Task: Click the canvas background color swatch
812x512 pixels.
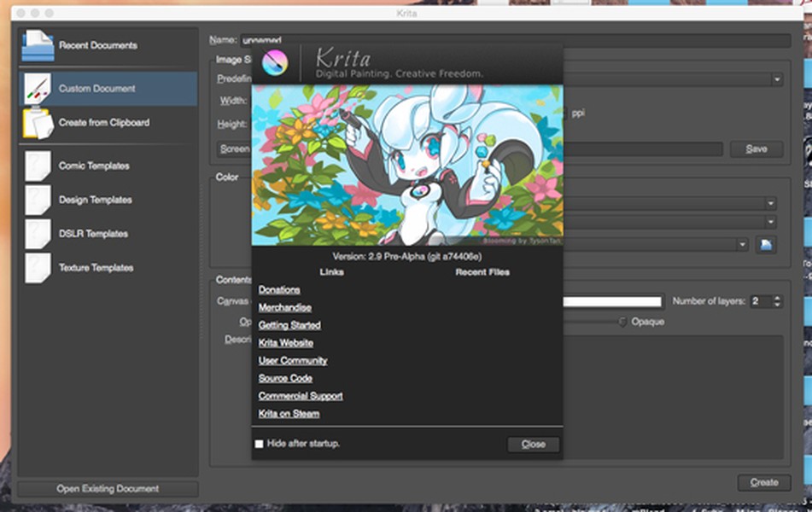Action: click(x=611, y=301)
